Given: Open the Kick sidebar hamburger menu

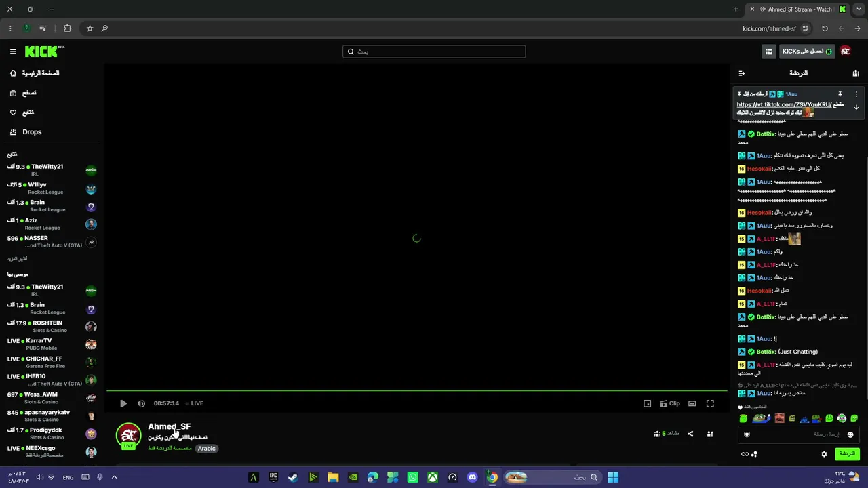Looking at the screenshot, I should click(13, 52).
